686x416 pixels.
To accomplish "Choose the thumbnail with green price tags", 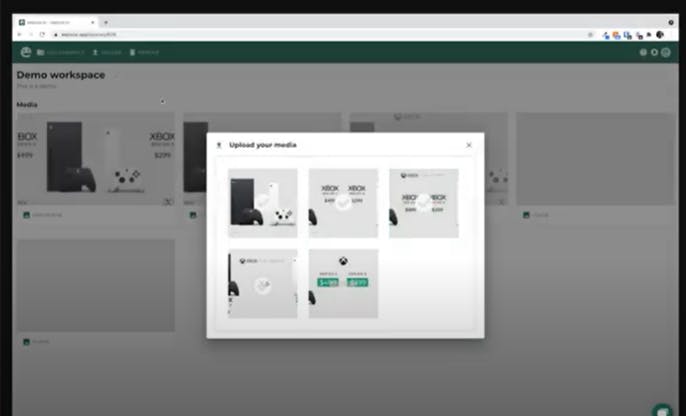I will [x=343, y=283].
